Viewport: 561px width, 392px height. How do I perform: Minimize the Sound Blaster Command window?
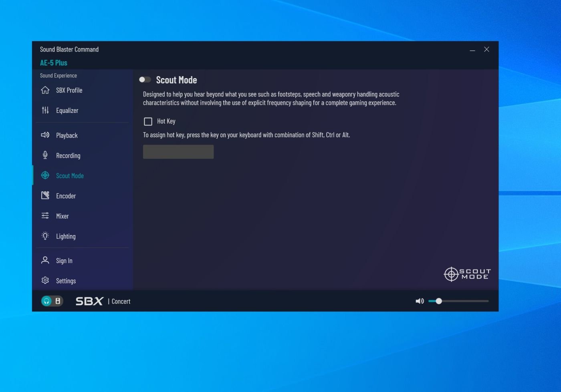tap(472, 50)
